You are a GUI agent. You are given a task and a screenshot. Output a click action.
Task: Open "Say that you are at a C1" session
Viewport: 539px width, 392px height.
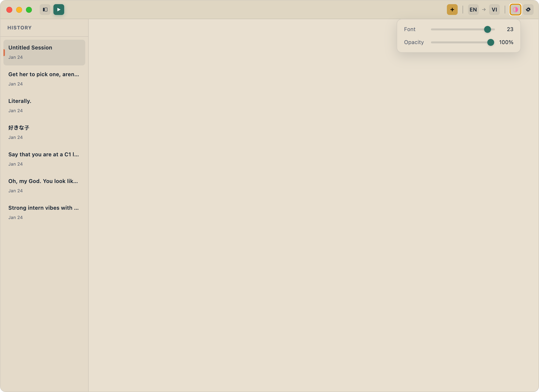point(44,159)
